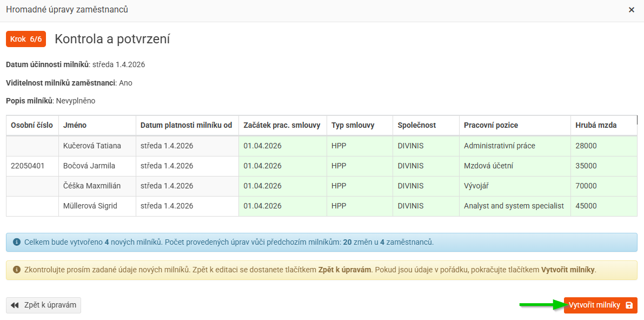Click the Osobní číslo column header
644x320 pixels.
[32, 125]
